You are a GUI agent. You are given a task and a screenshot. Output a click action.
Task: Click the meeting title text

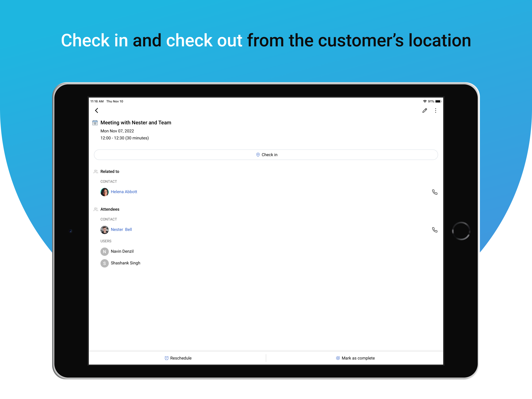coord(136,123)
